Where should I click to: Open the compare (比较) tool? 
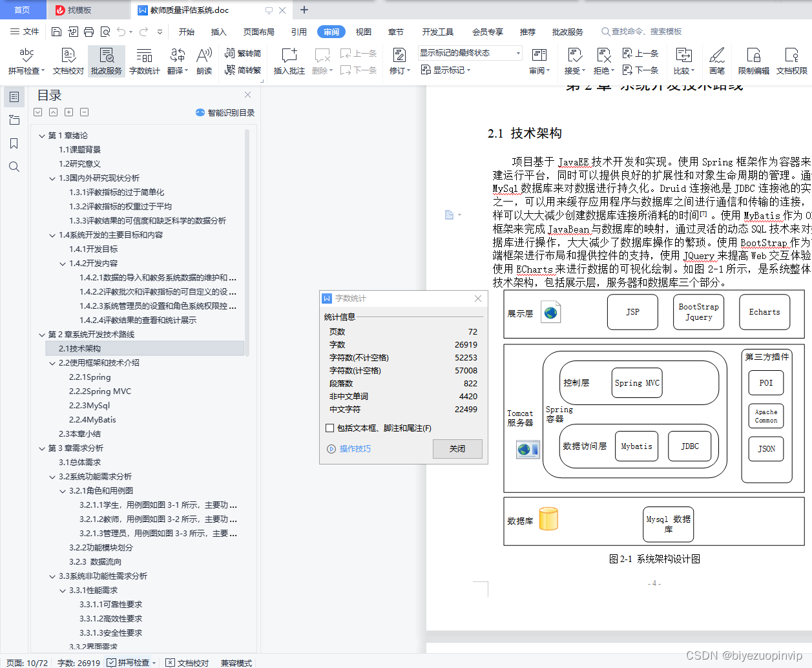pyautogui.click(x=684, y=61)
